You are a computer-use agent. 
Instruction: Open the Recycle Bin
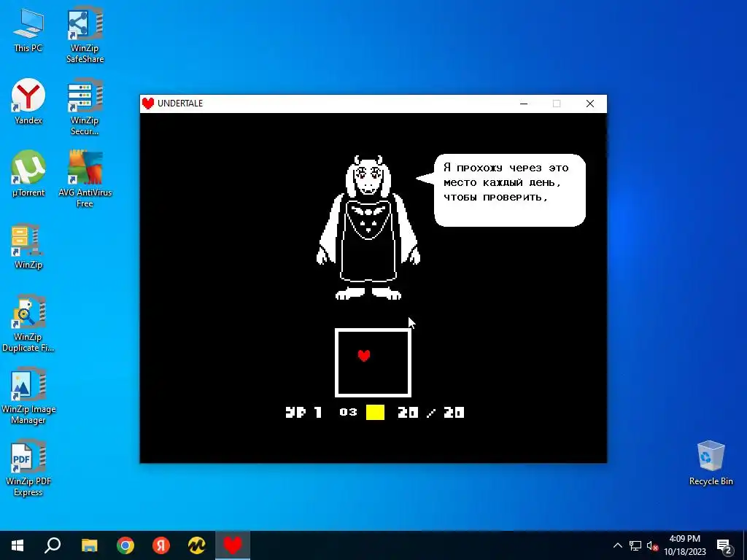click(x=711, y=463)
